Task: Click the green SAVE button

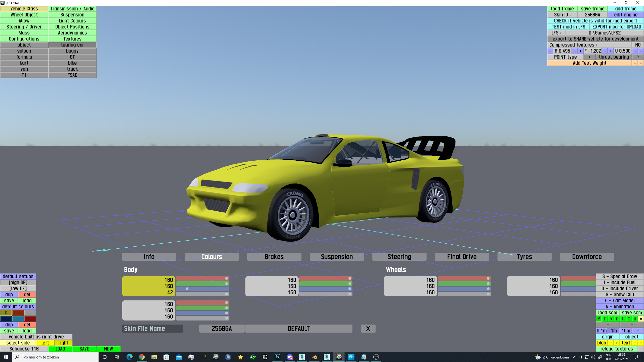Action: (84, 349)
